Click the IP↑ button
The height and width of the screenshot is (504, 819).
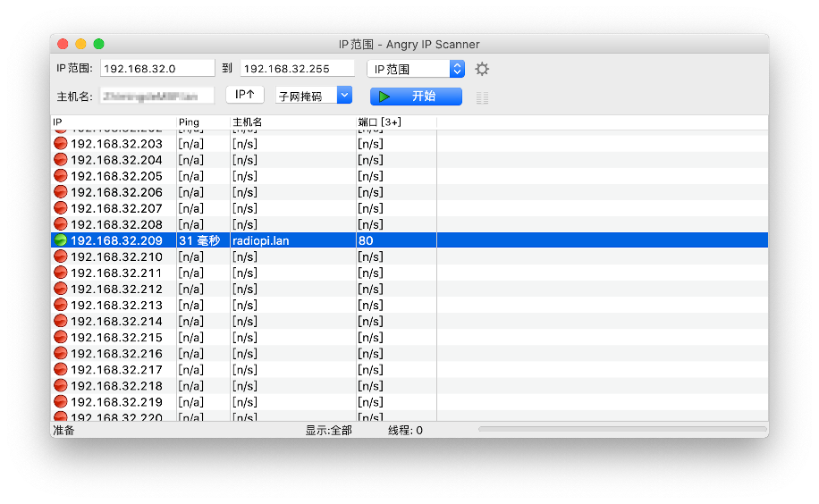(244, 95)
